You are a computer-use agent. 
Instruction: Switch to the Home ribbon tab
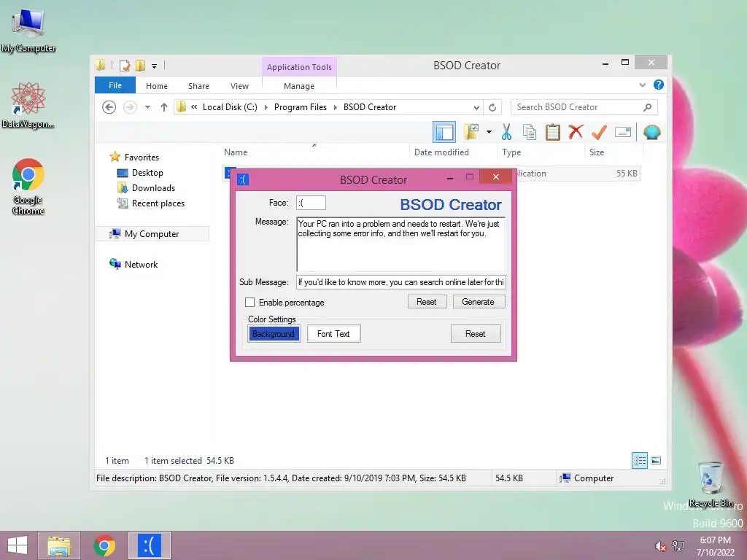[157, 86]
